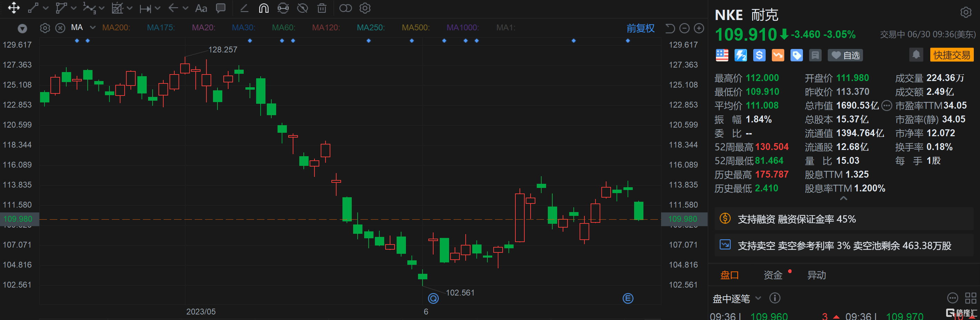Click the MA500 legend label

[x=415, y=28]
